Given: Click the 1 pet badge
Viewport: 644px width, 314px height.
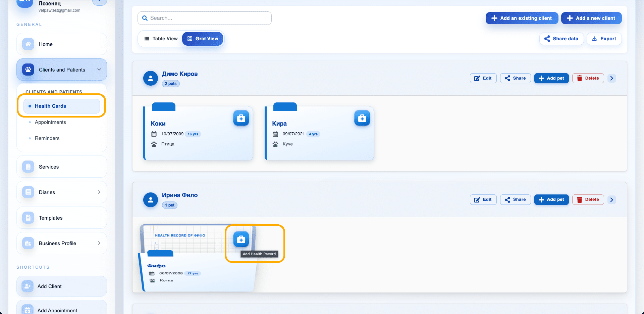Looking at the screenshot, I should [x=170, y=205].
